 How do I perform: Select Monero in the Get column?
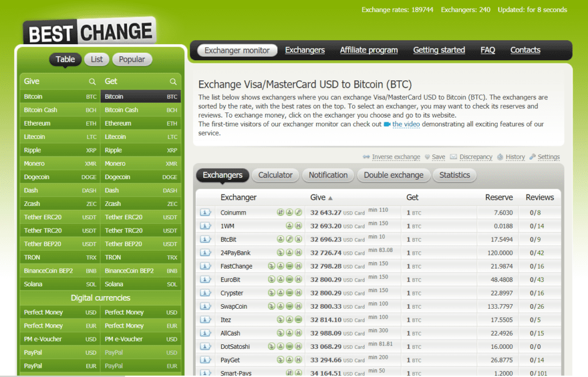tap(141, 164)
